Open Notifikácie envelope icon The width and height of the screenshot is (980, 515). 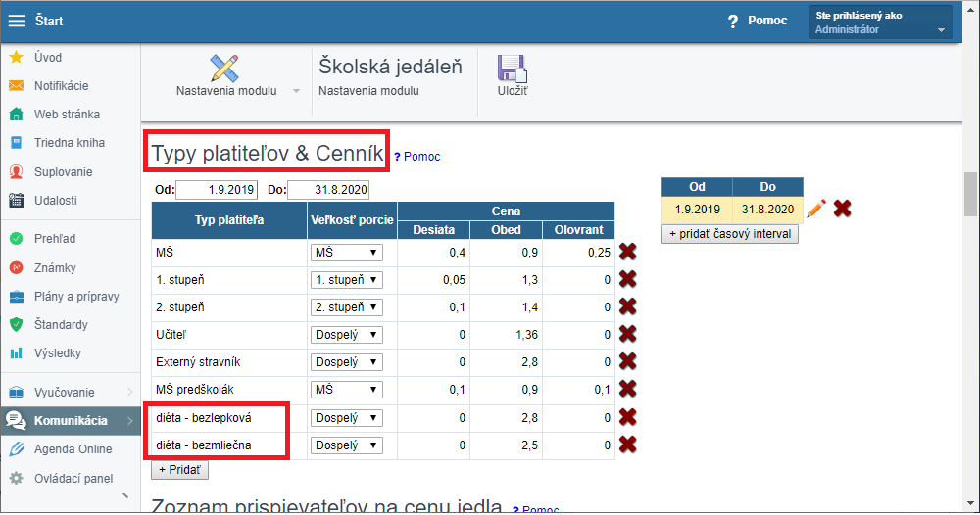pos(17,85)
